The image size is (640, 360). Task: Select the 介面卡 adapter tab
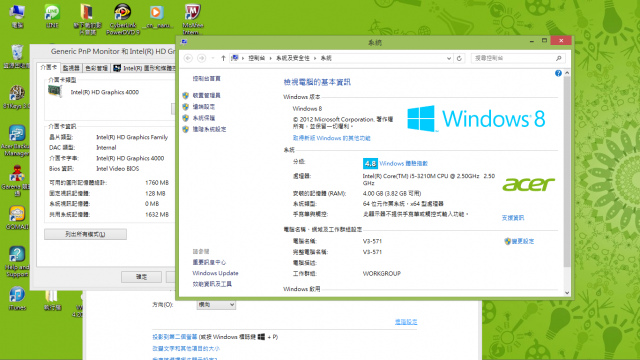(49, 67)
